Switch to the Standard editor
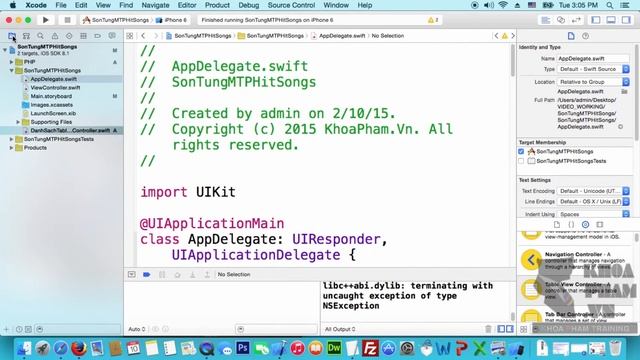 545,20
